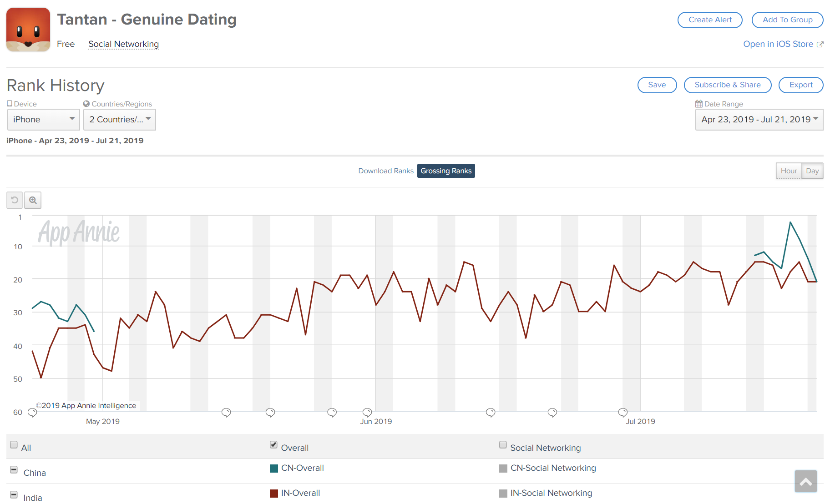Click the reset zoom undo icon
The image size is (830, 504).
tap(15, 200)
